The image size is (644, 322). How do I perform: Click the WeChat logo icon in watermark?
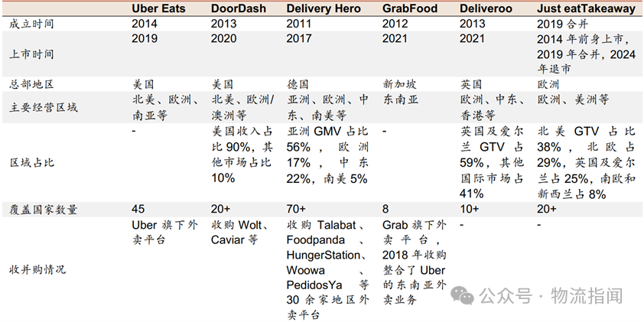467,295
